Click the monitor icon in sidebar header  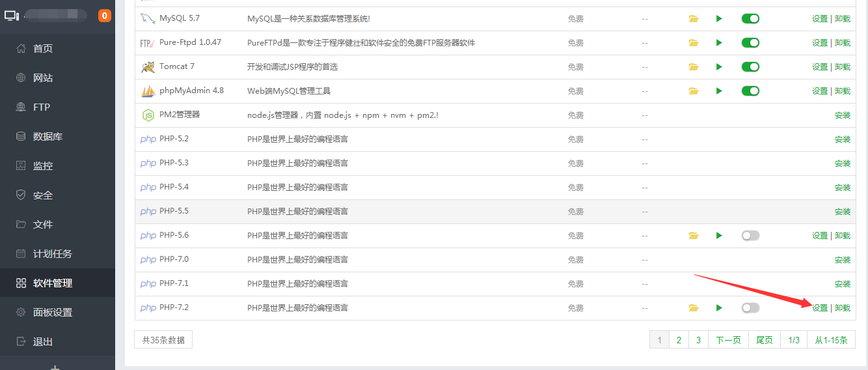pos(11,15)
